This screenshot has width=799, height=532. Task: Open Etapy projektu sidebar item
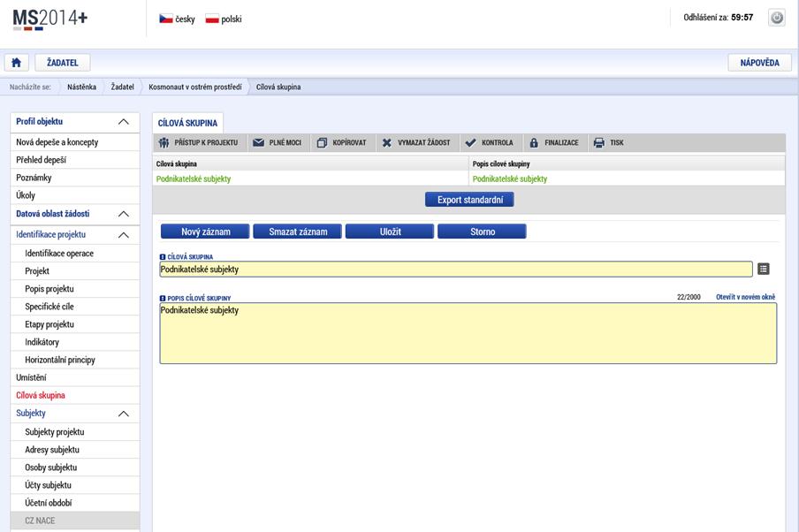pyautogui.click(x=75, y=324)
